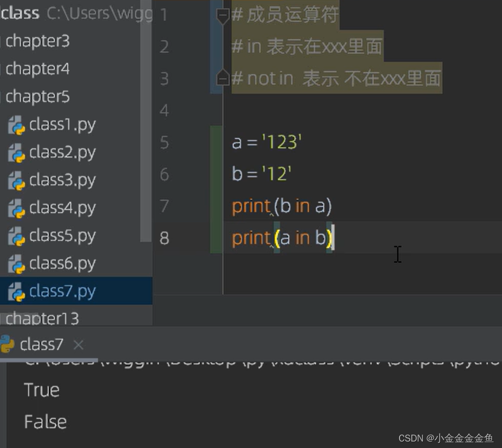The image size is (502, 448).
Task: Click the Python icon next to class3.py
Action: click(x=16, y=181)
